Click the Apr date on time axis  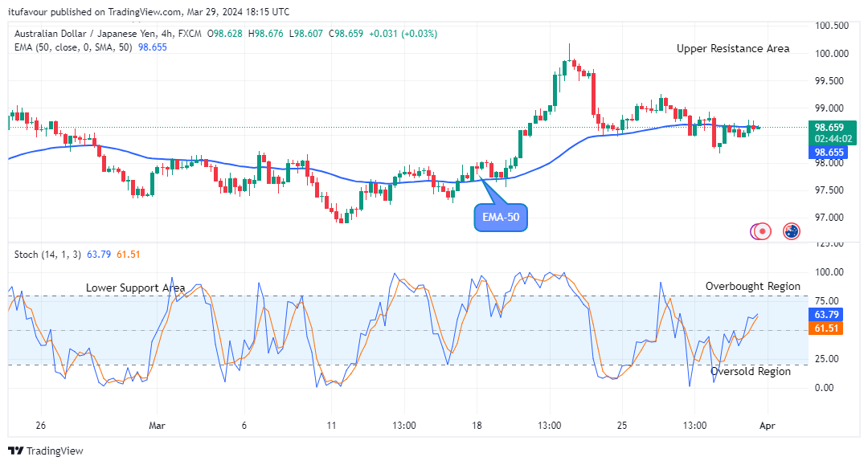tap(768, 426)
